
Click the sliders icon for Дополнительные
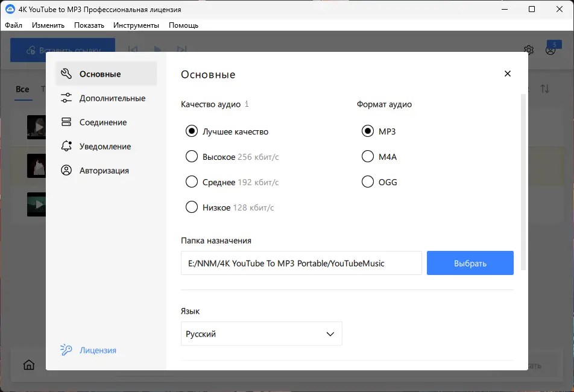tap(67, 98)
